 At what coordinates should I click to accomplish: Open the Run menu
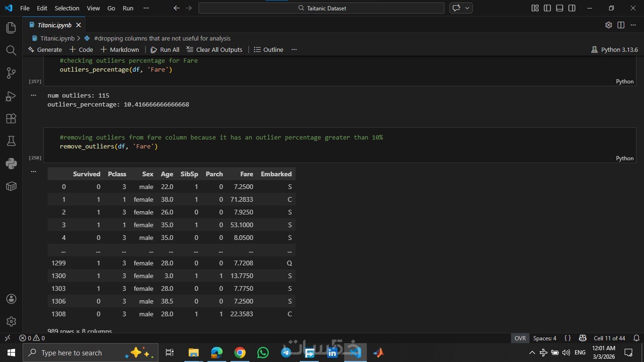(x=128, y=8)
